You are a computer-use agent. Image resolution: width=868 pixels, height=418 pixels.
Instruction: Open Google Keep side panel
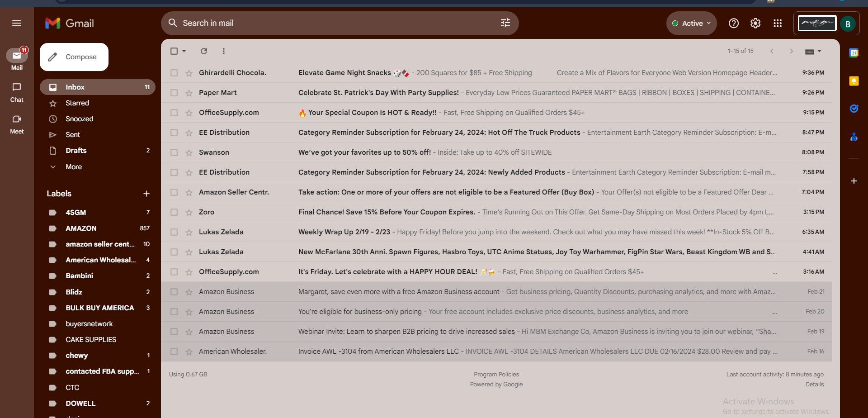coord(854,81)
